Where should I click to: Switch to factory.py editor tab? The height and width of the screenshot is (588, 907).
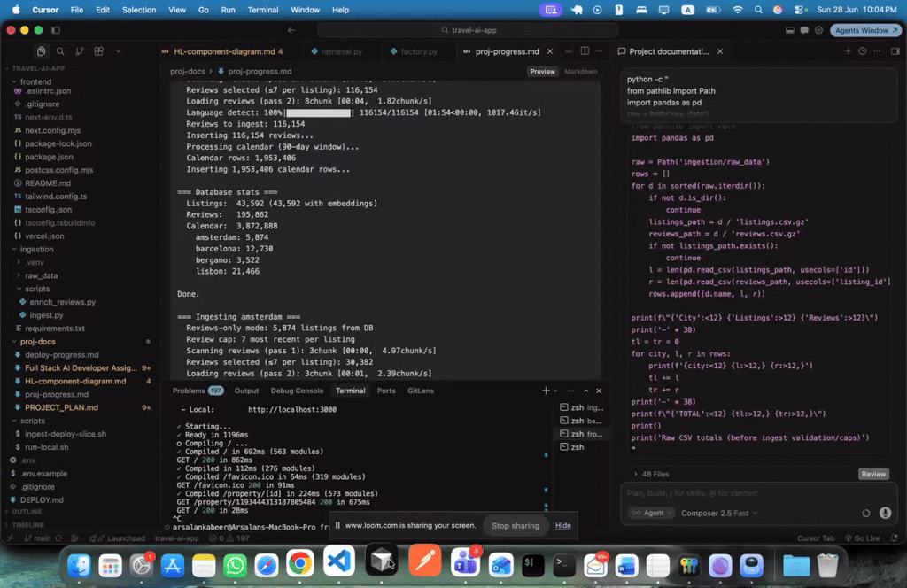pos(419,51)
